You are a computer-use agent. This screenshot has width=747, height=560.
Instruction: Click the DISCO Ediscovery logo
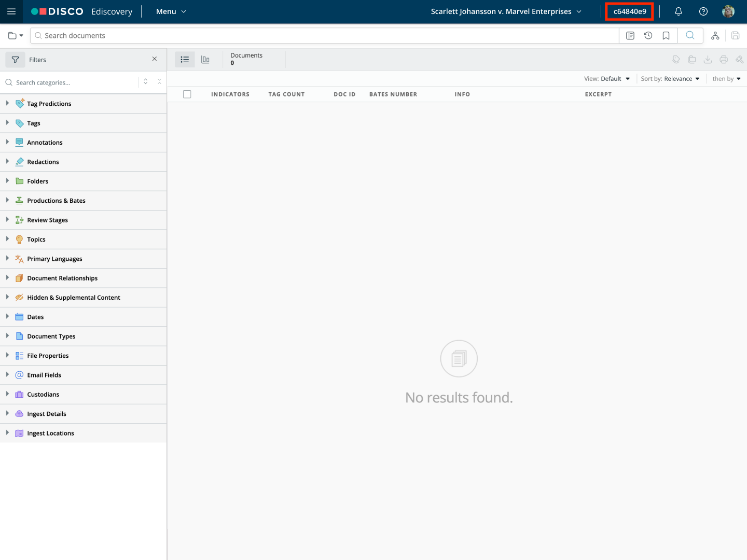point(82,11)
